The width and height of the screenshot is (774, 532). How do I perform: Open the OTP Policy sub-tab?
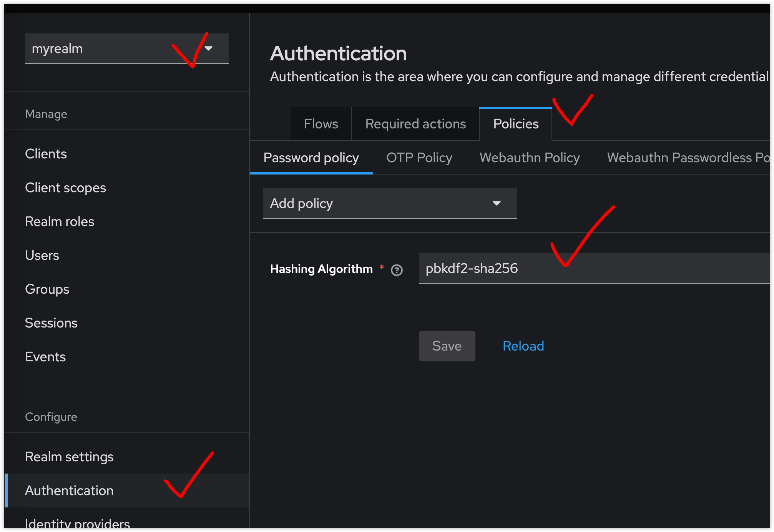pyautogui.click(x=419, y=158)
